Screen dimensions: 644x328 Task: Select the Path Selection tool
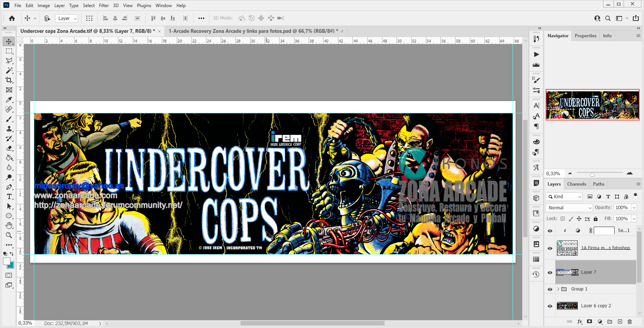(x=9, y=206)
